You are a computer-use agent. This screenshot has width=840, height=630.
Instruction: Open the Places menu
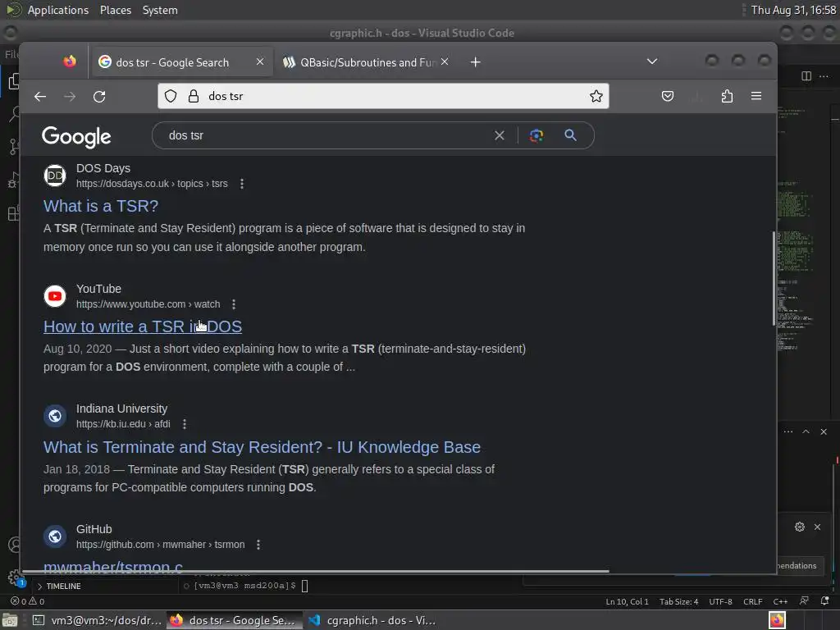pos(116,10)
